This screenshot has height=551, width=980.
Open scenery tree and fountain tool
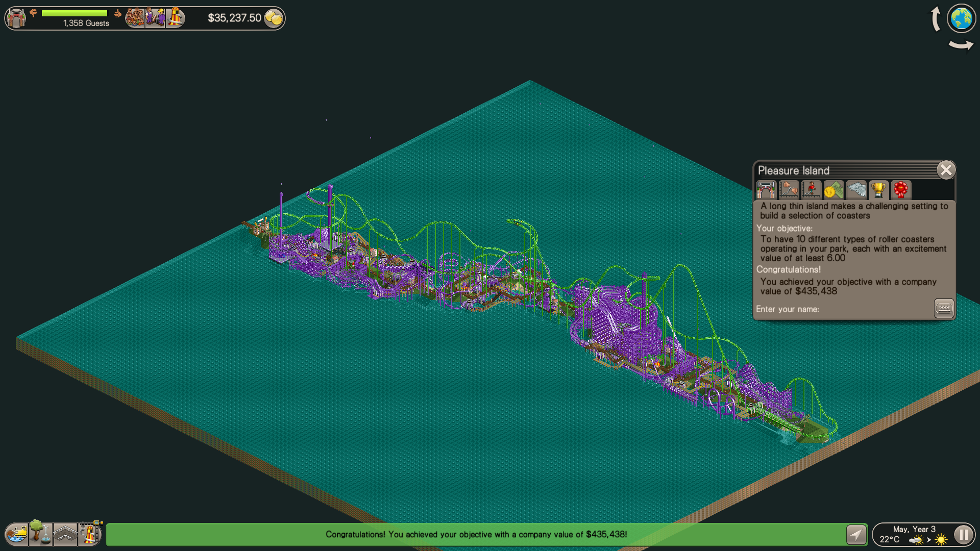(x=40, y=533)
